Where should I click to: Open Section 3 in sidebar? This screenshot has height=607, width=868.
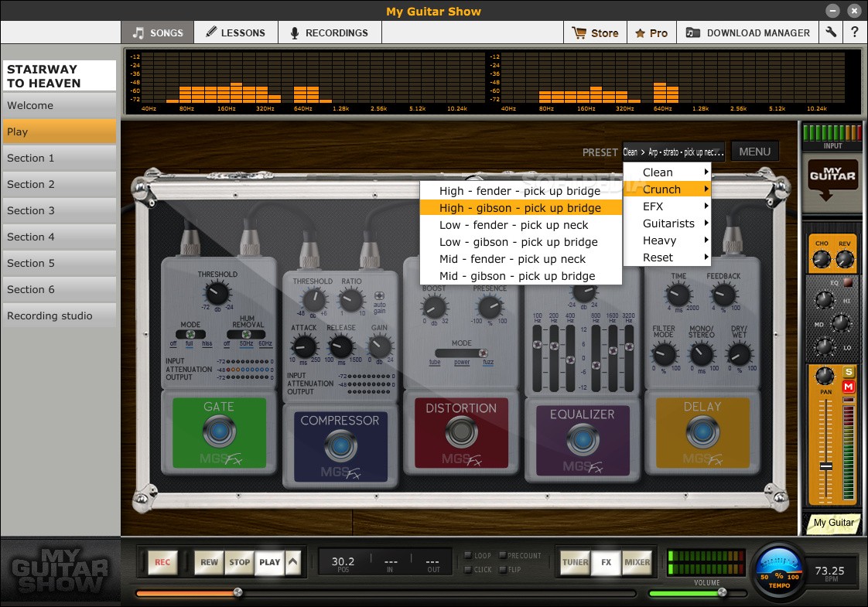pos(60,210)
